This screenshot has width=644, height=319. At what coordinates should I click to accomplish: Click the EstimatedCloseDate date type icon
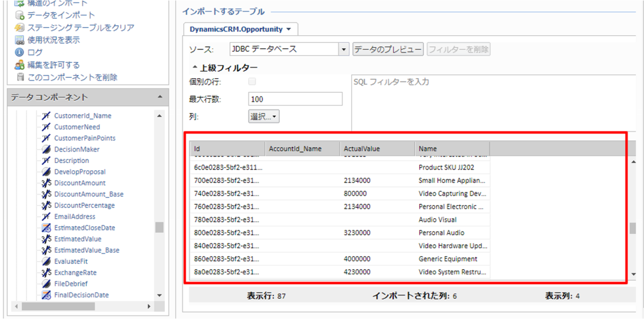tap(46, 228)
